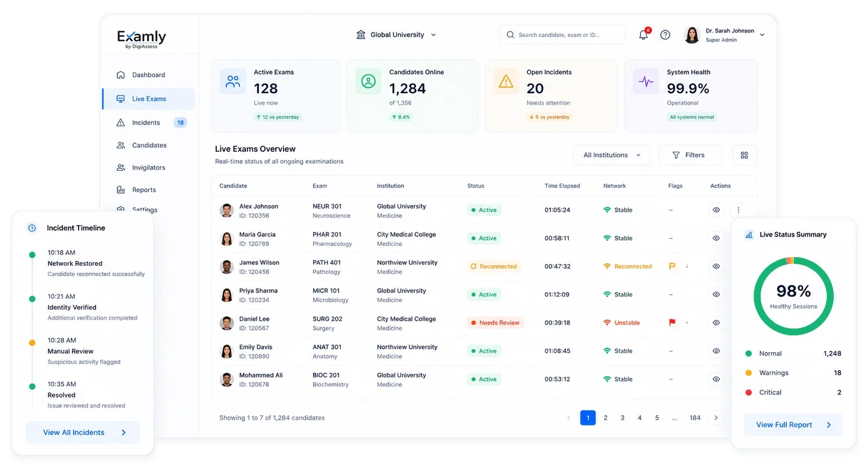Click the Global University institution building icon

(x=361, y=35)
